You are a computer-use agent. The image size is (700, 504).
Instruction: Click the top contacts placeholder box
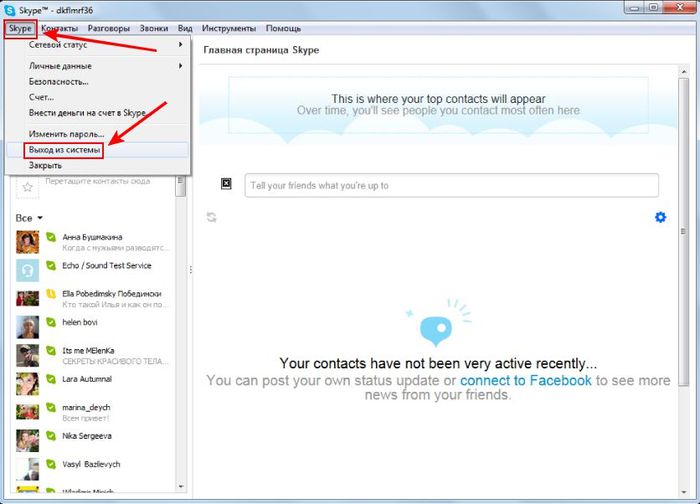[438, 105]
